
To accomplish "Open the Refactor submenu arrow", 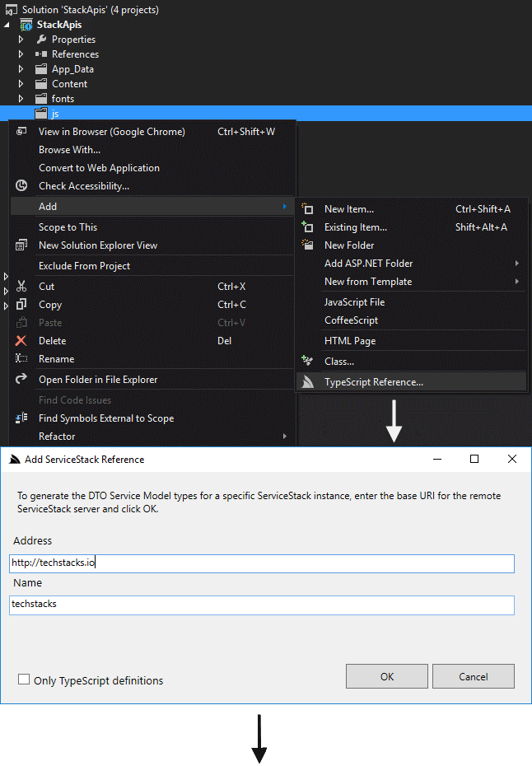I will click(x=285, y=437).
